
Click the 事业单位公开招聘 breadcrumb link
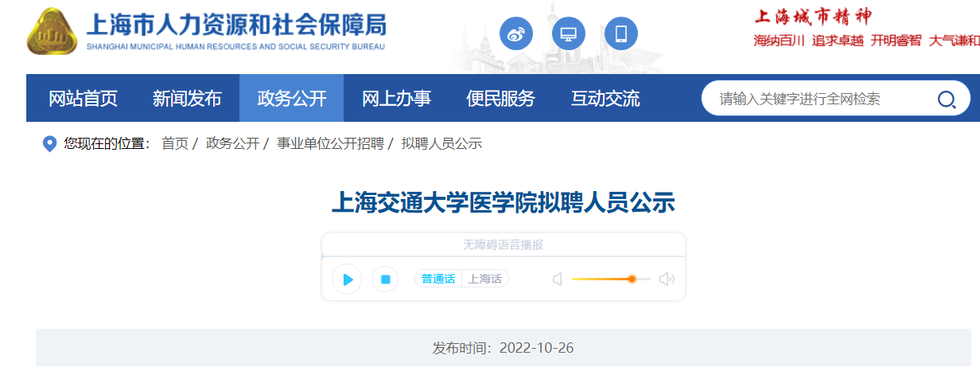(x=330, y=143)
